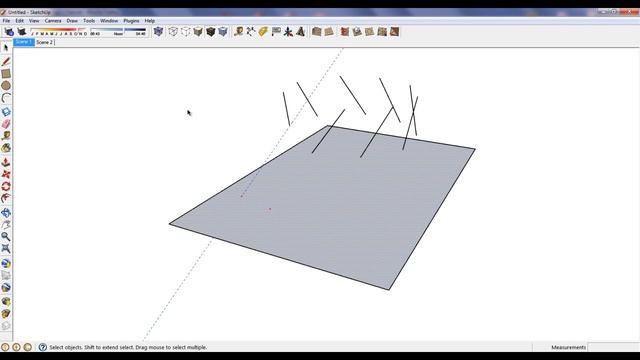Open the View menu

[34, 20]
